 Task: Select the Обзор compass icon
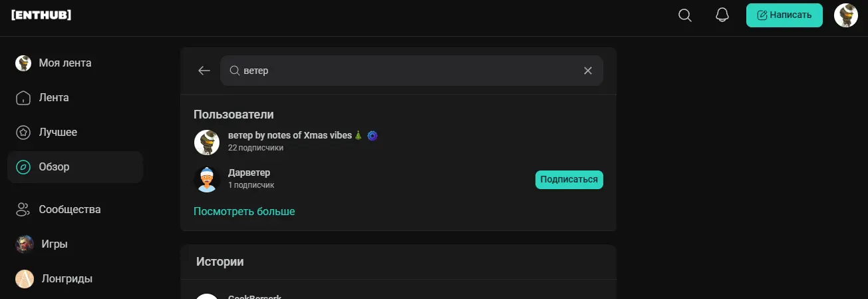tap(23, 167)
